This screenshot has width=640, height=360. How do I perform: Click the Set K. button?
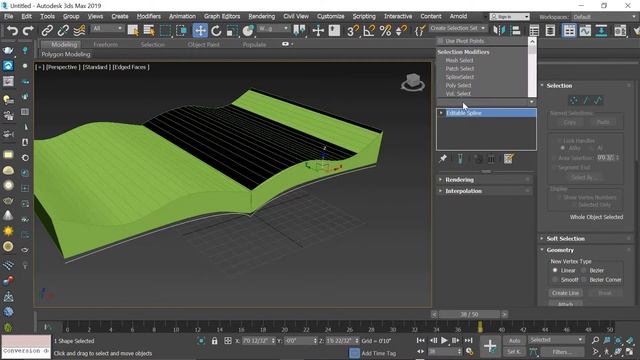point(514,351)
